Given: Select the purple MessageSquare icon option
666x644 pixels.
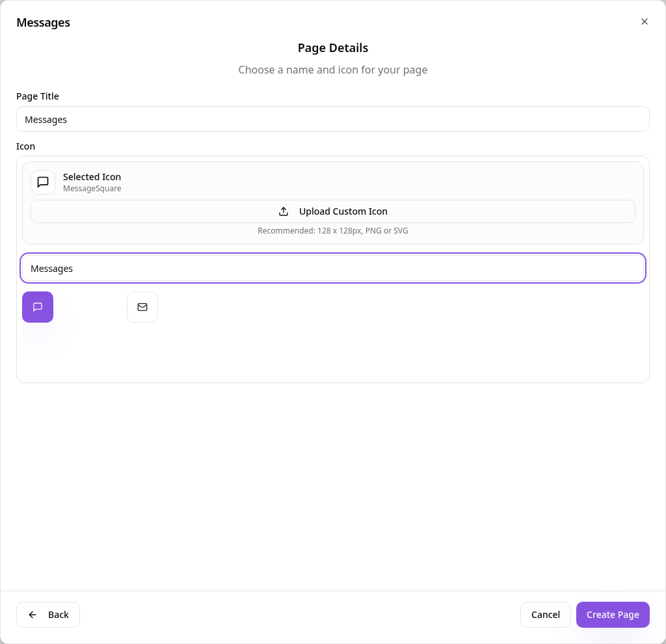Looking at the screenshot, I should (x=38, y=306).
